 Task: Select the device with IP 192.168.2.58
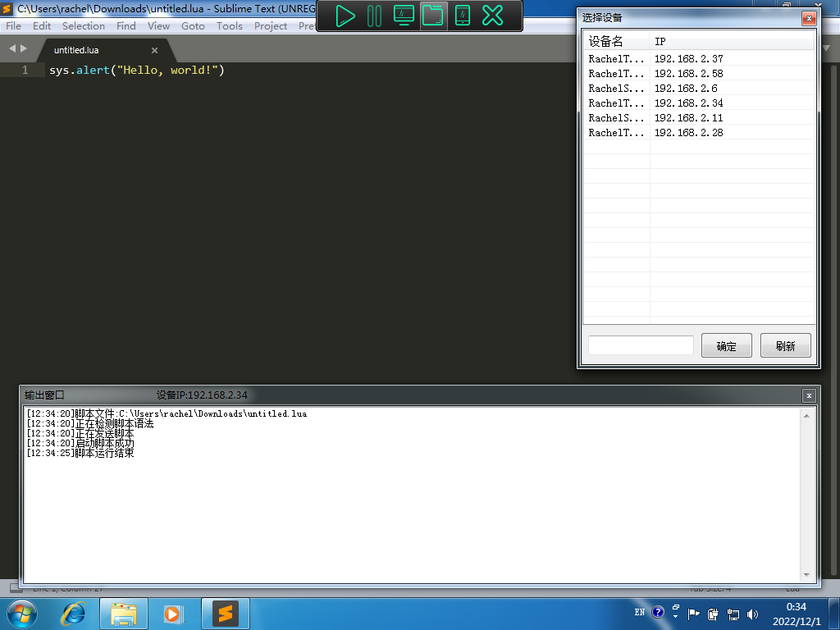689,74
